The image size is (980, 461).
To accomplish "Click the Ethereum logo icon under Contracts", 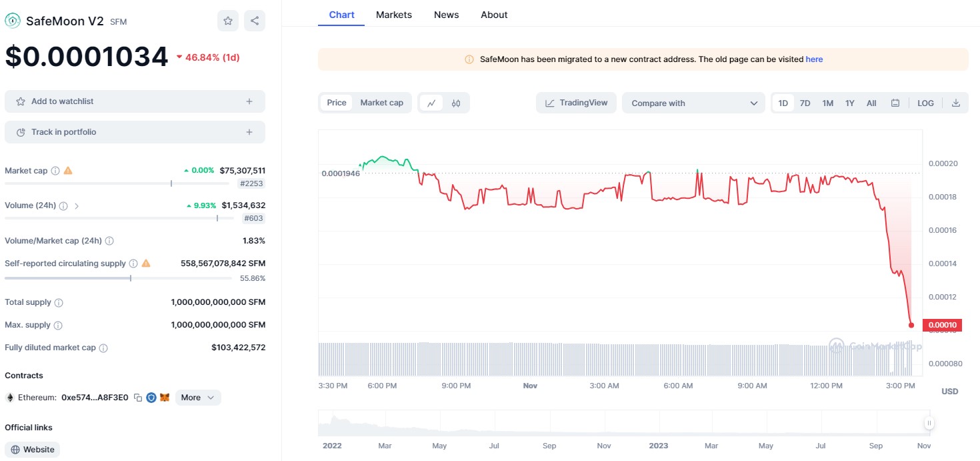I will [x=10, y=398].
